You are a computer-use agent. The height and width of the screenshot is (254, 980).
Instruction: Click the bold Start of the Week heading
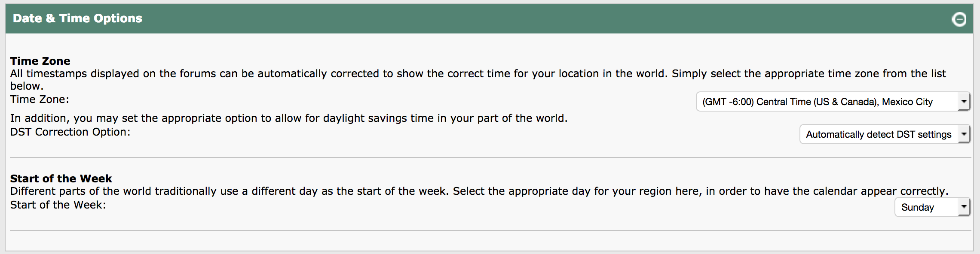(x=61, y=178)
